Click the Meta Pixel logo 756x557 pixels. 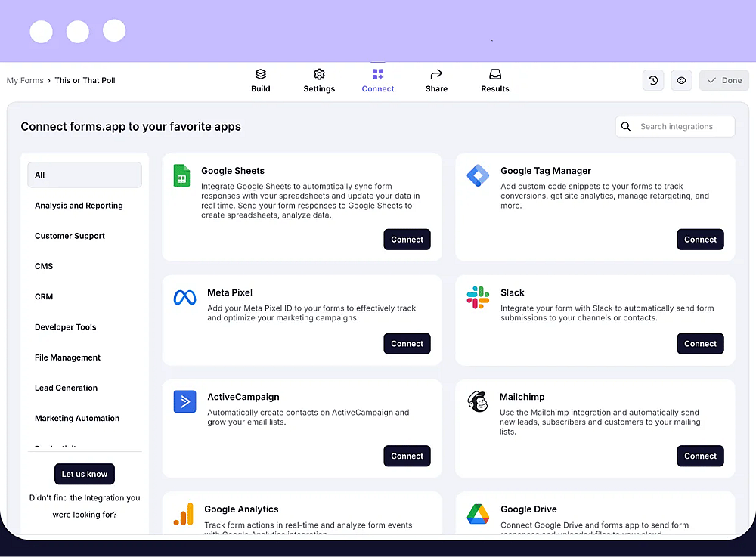(x=184, y=297)
